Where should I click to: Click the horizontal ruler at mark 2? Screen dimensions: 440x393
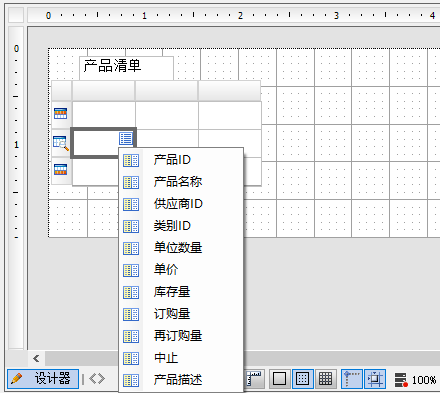pyautogui.click(x=240, y=15)
